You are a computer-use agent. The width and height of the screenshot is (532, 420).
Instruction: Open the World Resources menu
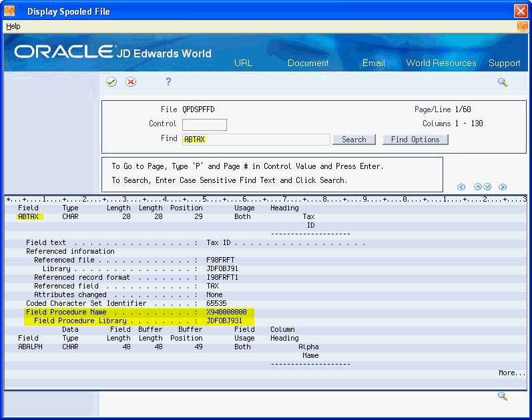pyautogui.click(x=441, y=63)
